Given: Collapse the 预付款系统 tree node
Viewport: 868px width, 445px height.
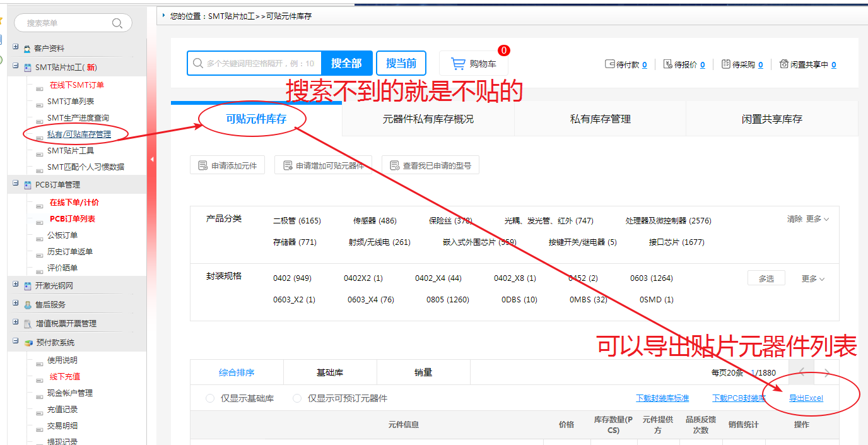Looking at the screenshot, I should 16,342.
